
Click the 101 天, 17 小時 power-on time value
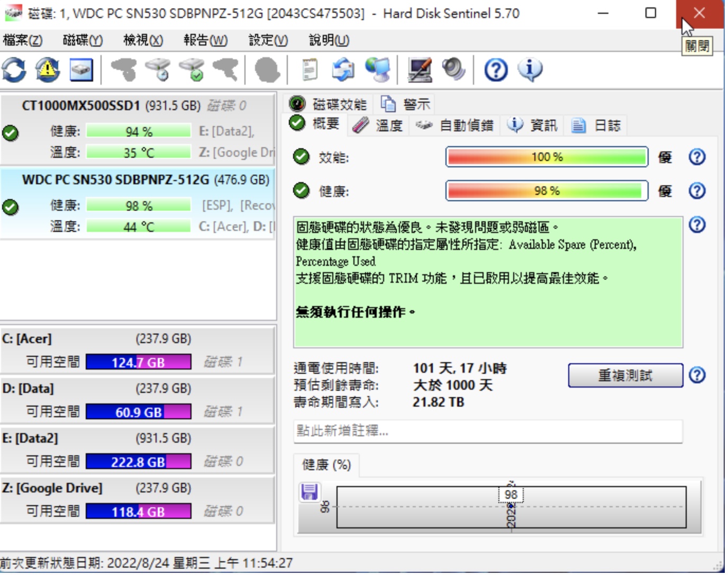(460, 369)
